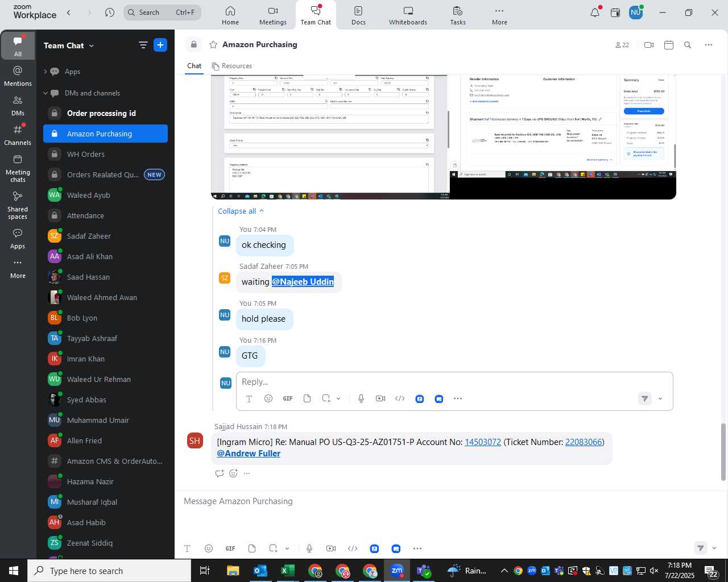Screen dimensions: 728x582
Task: Open Apps in the left sidebar
Action: click(18, 239)
